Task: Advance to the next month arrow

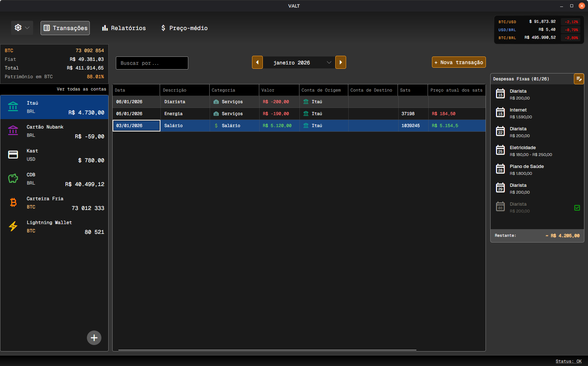Action: 341,62
